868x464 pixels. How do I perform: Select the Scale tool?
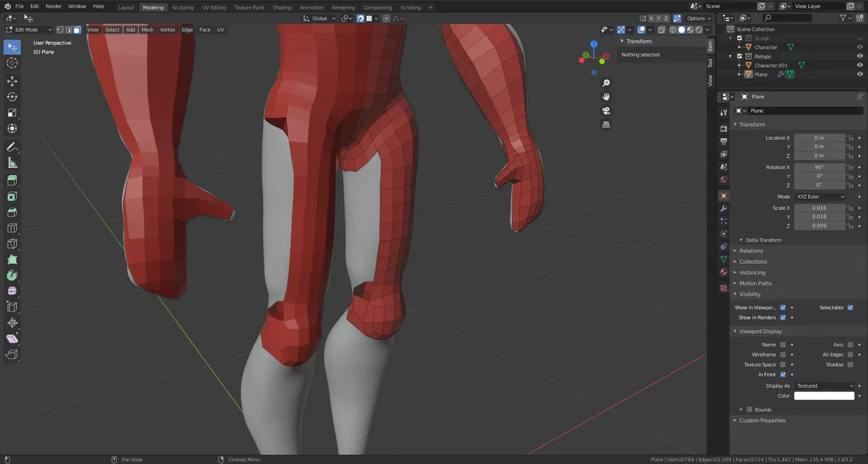tap(12, 113)
